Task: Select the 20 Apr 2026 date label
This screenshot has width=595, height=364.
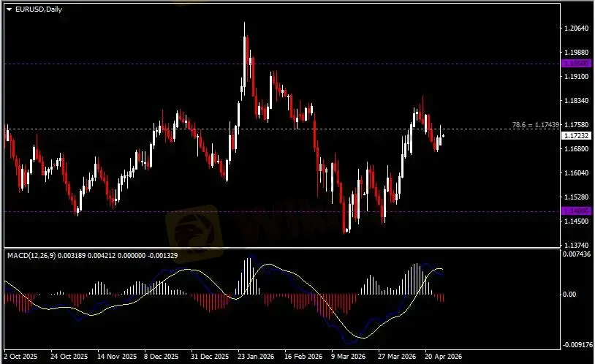Action: point(441,358)
